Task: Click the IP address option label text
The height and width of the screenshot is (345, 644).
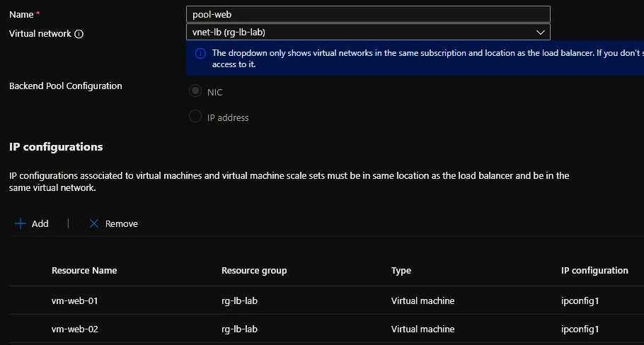Action: coord(228,118)
